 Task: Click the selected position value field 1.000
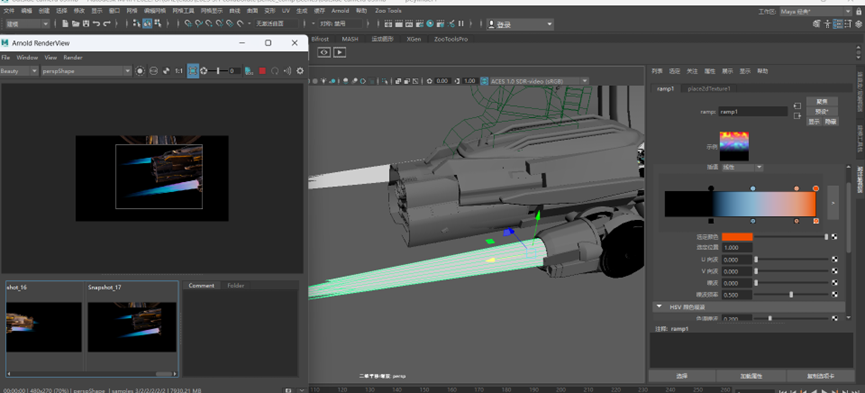[x=737, y=248]
